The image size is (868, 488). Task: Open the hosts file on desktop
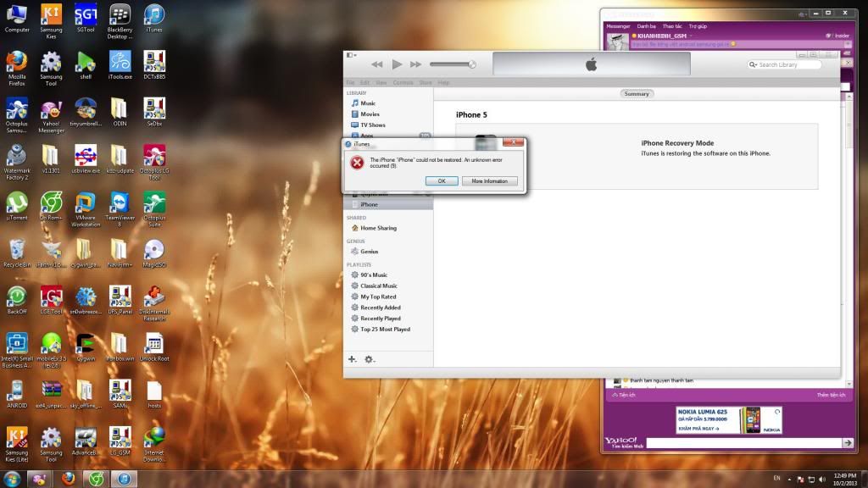154,395
